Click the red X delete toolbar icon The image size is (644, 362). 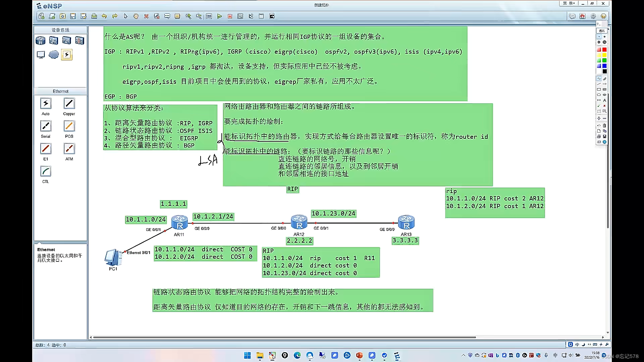(x=146, y=16)
